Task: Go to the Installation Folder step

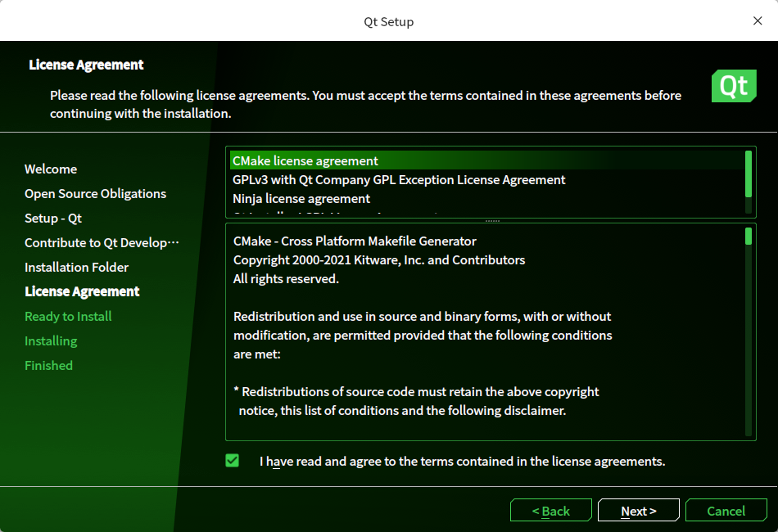Action: tap(76, 267)
